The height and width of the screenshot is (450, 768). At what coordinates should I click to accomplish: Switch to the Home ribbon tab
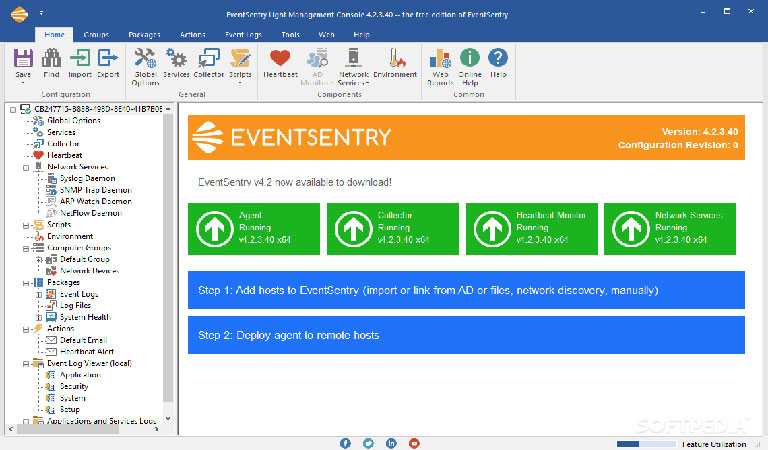(x=54, y=34)
